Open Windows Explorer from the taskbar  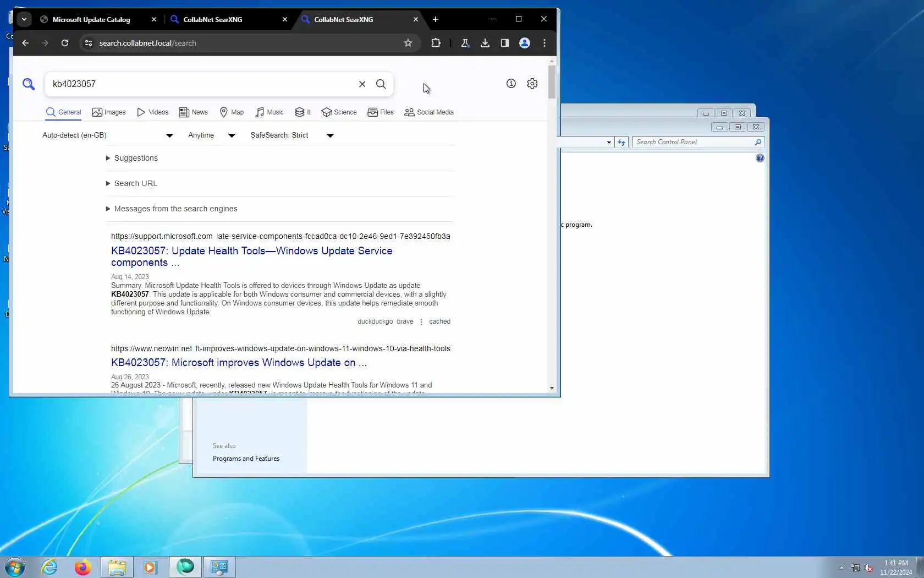[117, 567]
